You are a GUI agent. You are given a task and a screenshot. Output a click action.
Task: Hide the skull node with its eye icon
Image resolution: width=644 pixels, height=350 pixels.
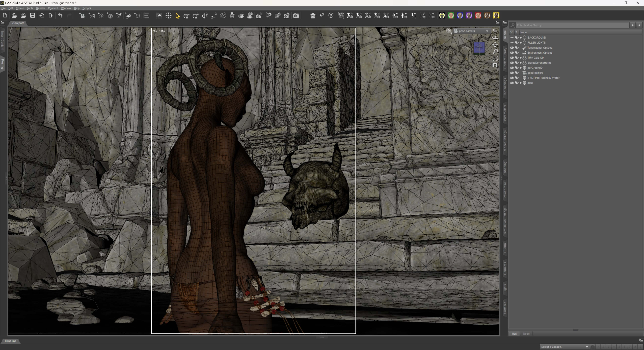tap(512, 83)
